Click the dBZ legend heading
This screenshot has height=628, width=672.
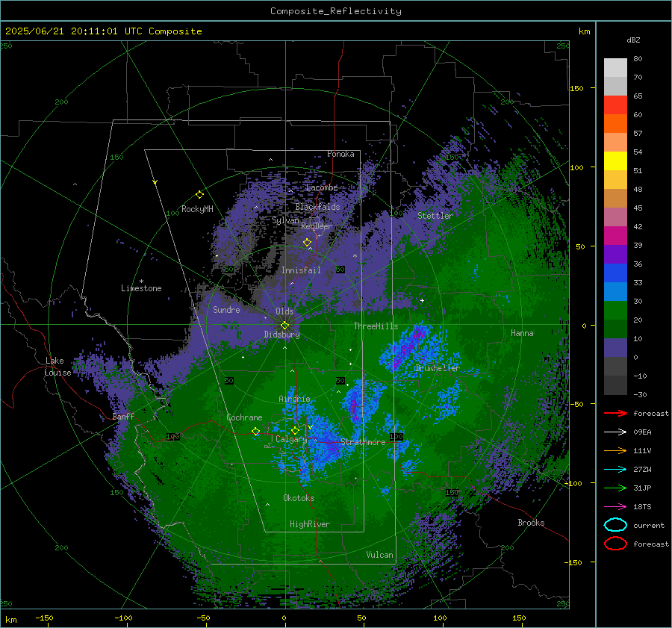click(x=633, y=40)
